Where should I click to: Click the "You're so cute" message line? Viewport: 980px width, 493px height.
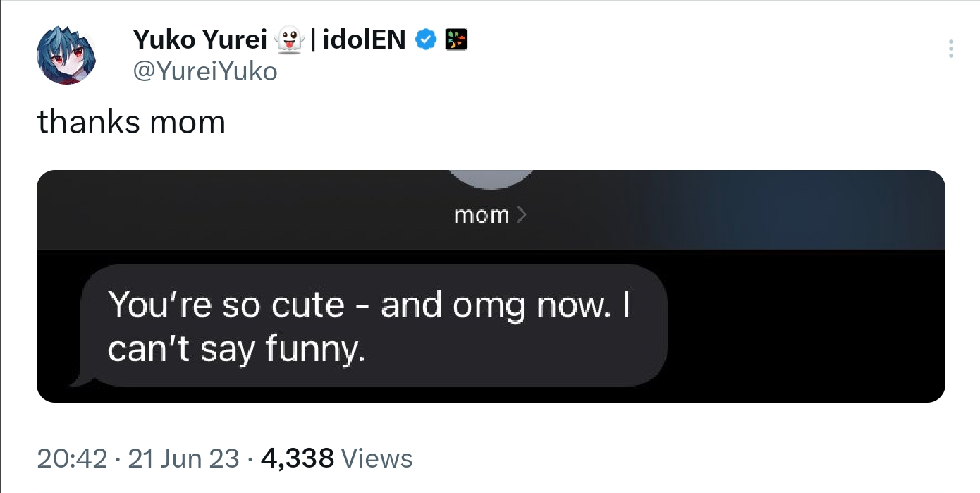tap(226, 305)
